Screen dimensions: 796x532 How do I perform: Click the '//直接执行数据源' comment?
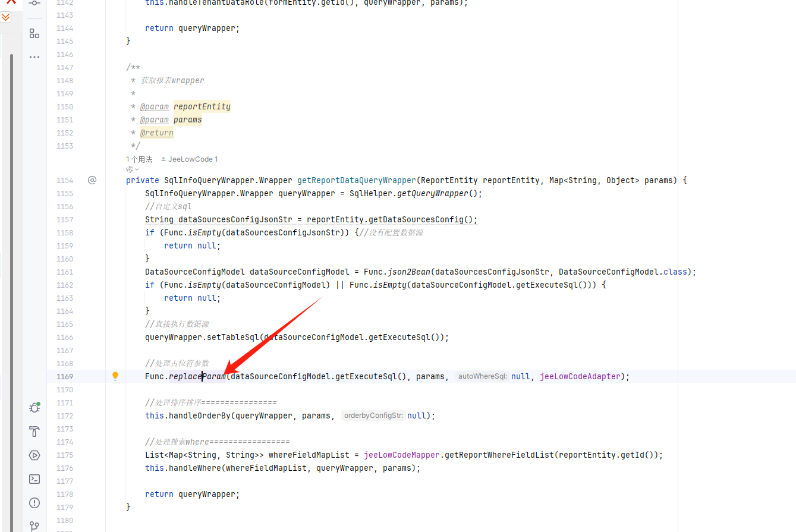click(x=177, y=324)
